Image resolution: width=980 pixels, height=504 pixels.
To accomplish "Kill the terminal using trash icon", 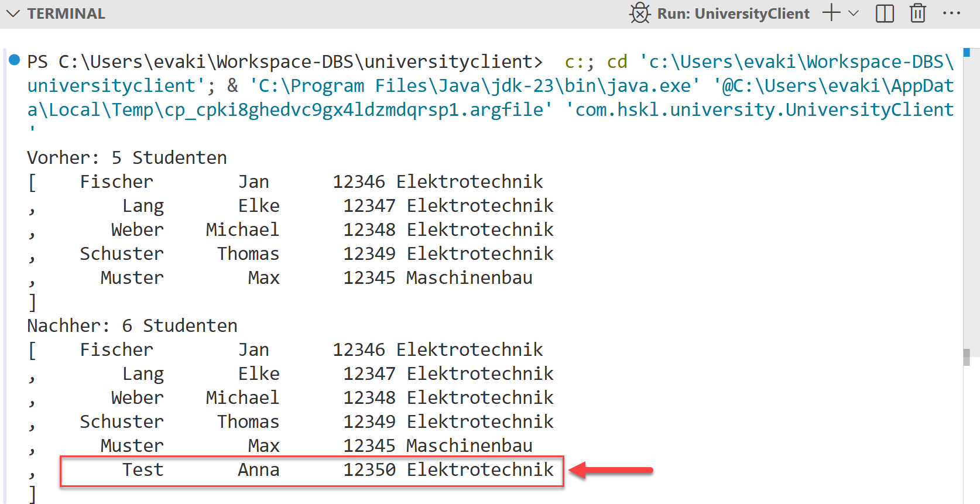I will click(x=917, y=13).
